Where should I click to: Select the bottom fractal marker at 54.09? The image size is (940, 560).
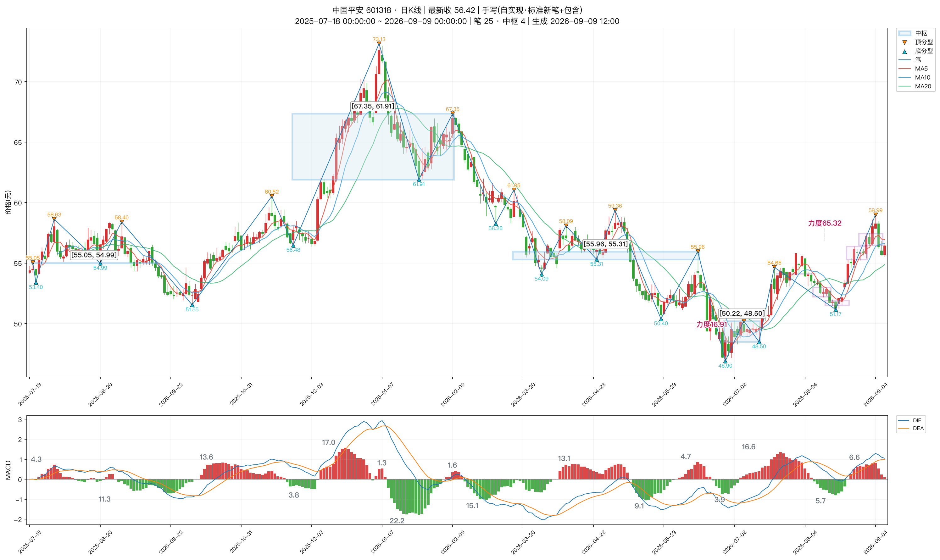coord(542,274)
